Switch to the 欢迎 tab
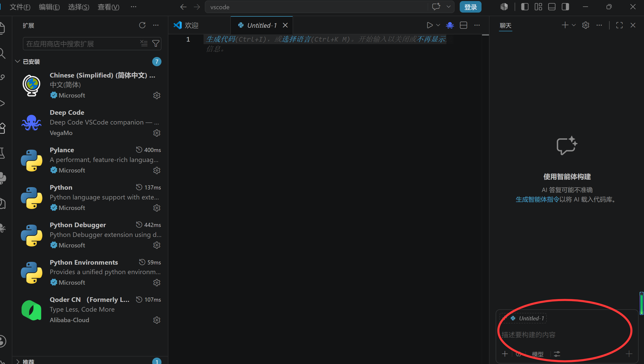This screenshot has height=364, width=644. tap(199, 25)
